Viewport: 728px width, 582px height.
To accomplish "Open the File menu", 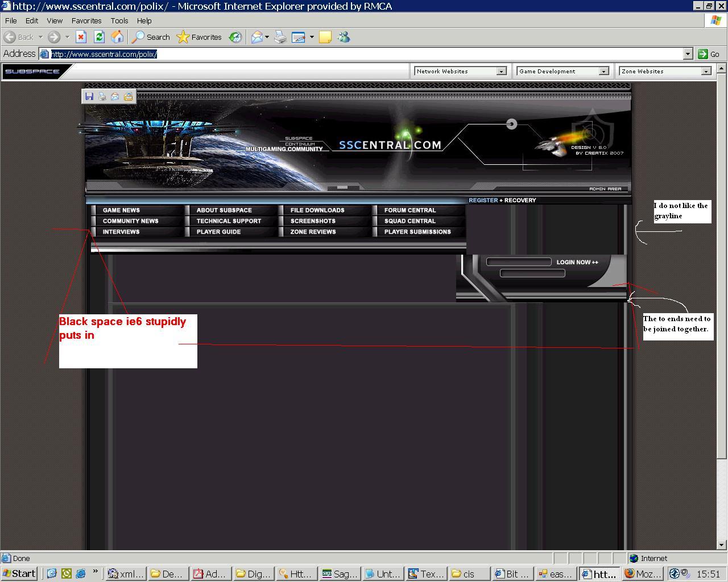I will tap(11, 20).
